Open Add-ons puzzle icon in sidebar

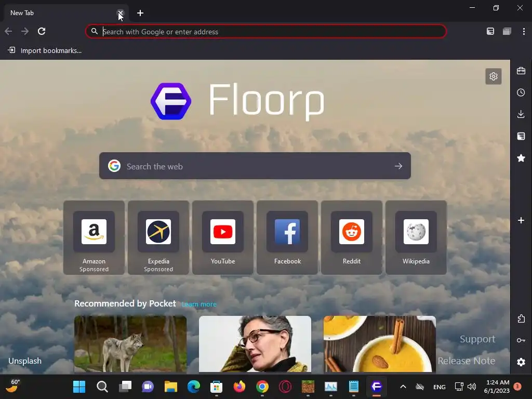point(521,318)
